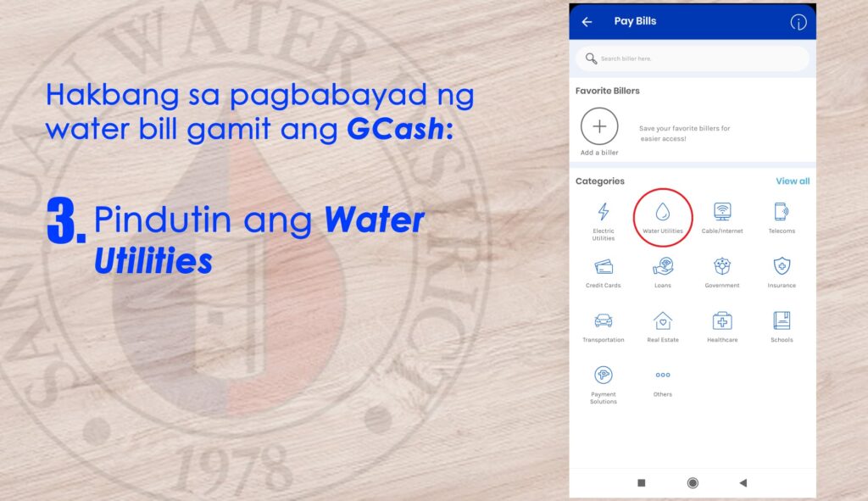This screenshot has width=868, height=501.
Task: Click the Categories heading
Action: [599, 181]
